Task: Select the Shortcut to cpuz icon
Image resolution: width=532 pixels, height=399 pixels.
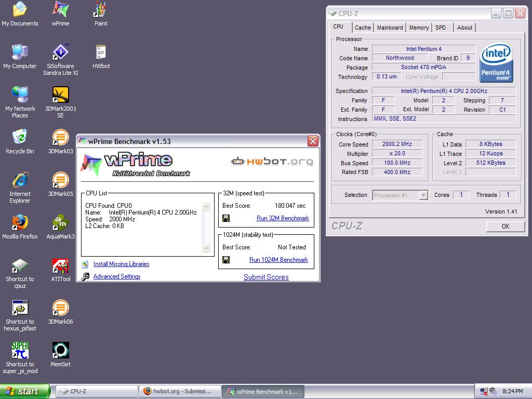Action: pyautogui.click(x=20, y=273)
